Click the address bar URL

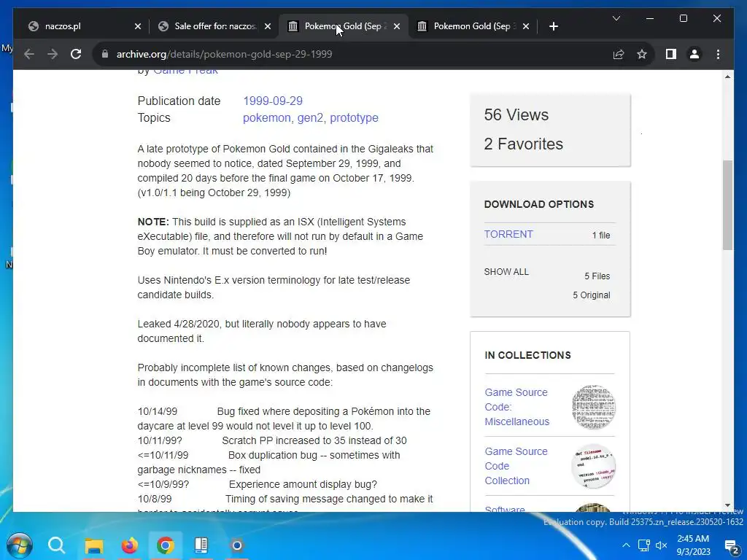tap(225, 54)
